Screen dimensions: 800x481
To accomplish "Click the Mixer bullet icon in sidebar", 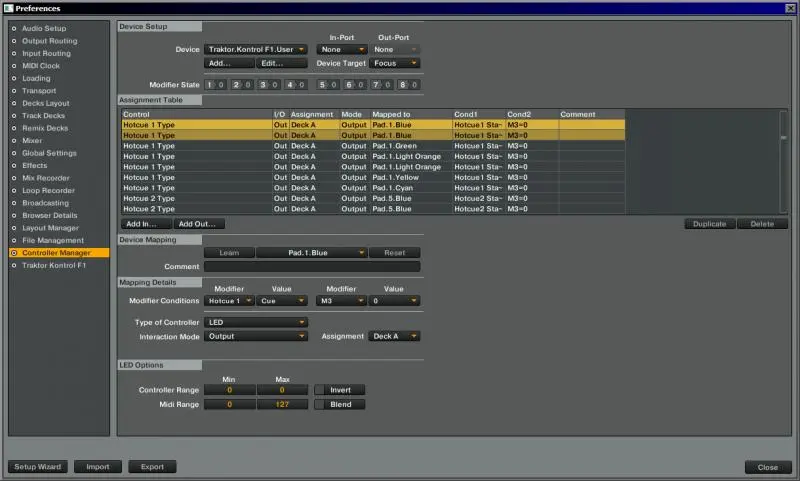I will click(x=14, y=141).
